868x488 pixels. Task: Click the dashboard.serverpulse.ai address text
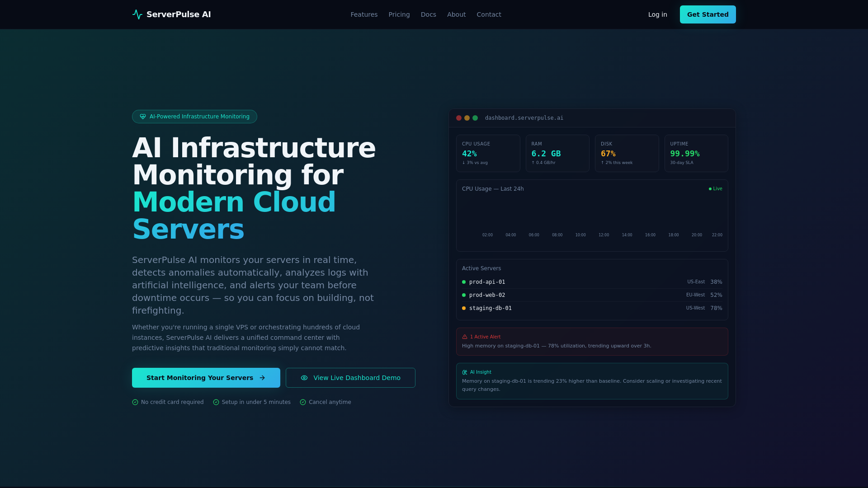(x=524, y=118)
